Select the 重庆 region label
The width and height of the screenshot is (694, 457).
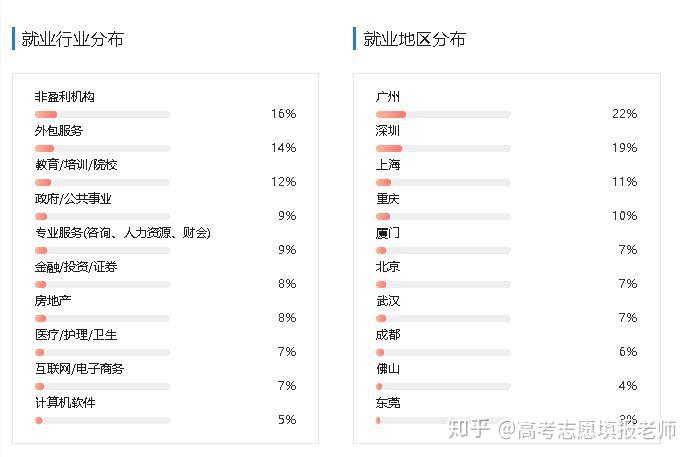point(388,199)
